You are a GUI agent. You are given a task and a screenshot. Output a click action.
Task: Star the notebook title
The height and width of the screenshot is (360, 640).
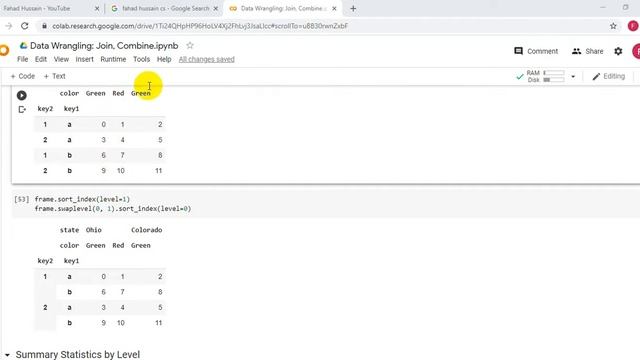pyautogui.click(x=190, y=45)
